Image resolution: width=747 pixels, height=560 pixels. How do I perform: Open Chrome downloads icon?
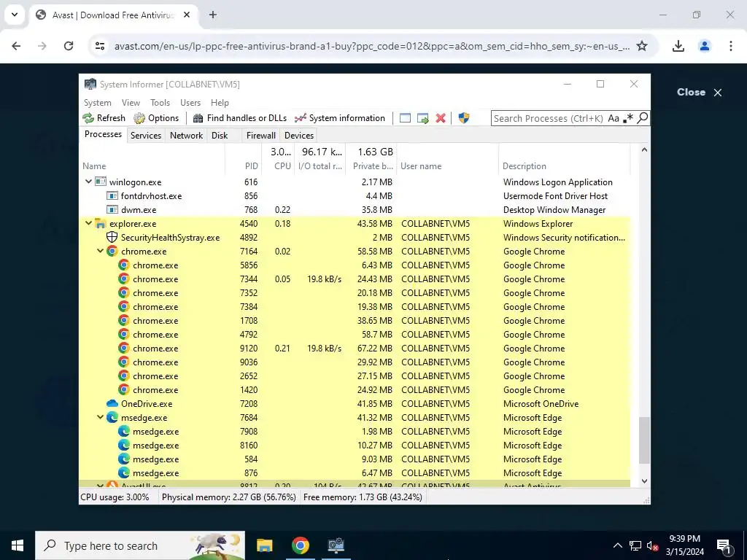tap(678, 46)
